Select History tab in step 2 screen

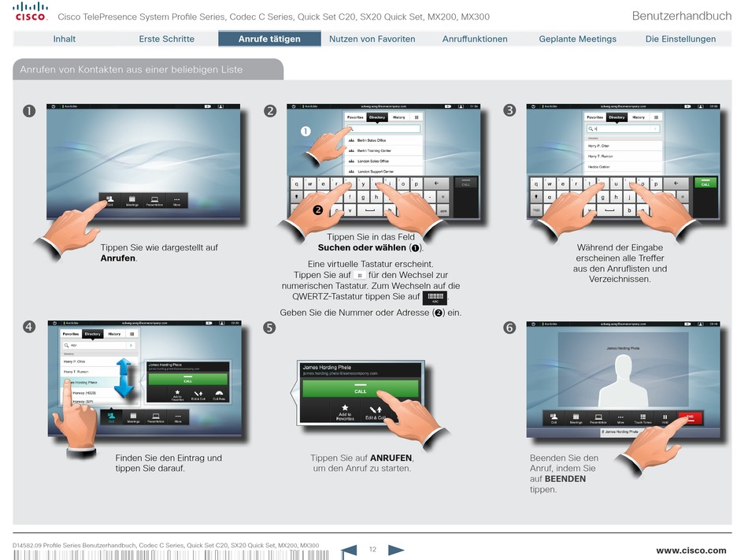coord(399,117)
